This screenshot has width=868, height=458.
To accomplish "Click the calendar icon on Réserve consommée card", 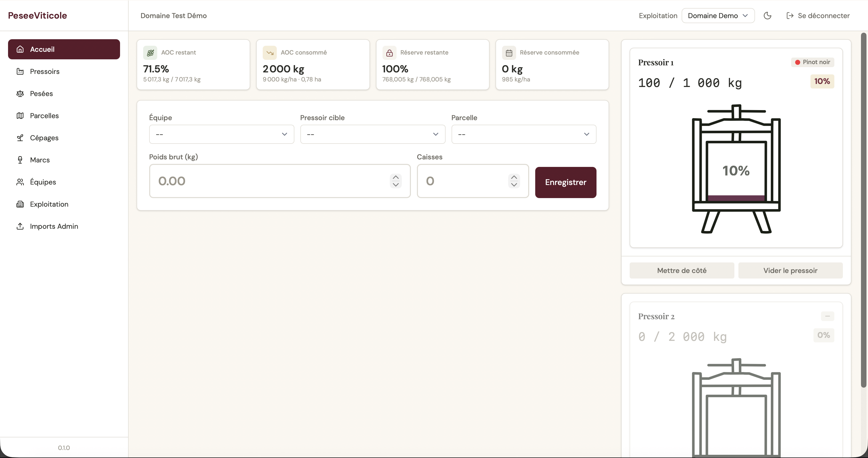I will click(x=509, y=53).
